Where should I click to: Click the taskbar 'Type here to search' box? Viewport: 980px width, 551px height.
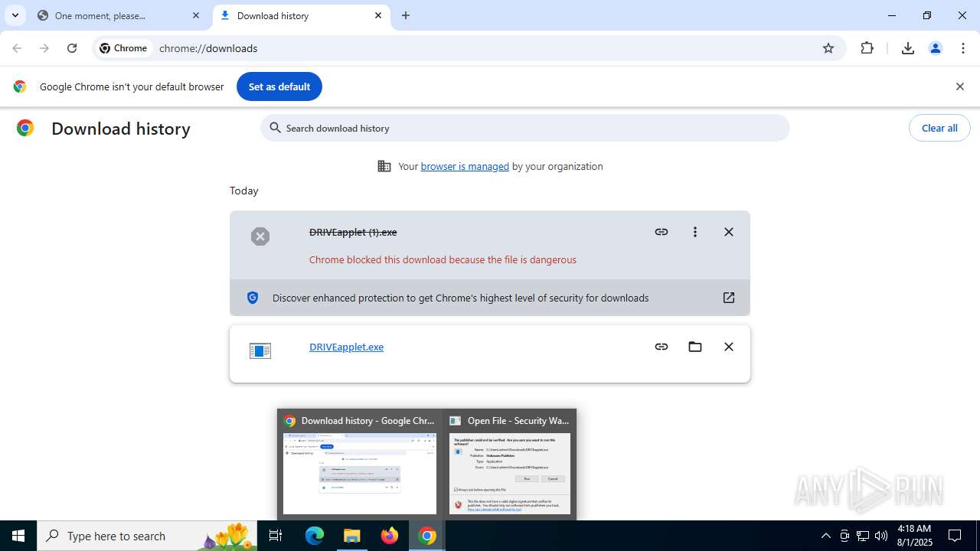pyautogui.click(x=148, y=536)
